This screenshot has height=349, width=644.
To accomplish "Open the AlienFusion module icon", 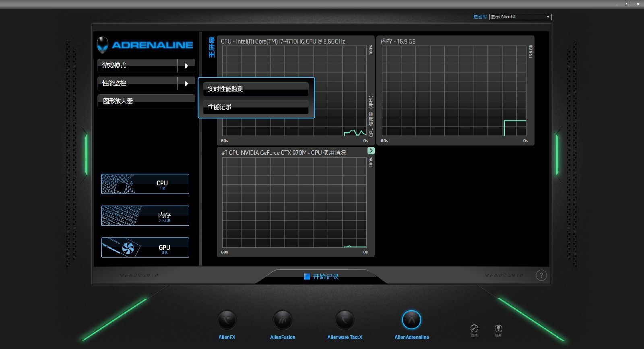I will click(x=282, y=320).
